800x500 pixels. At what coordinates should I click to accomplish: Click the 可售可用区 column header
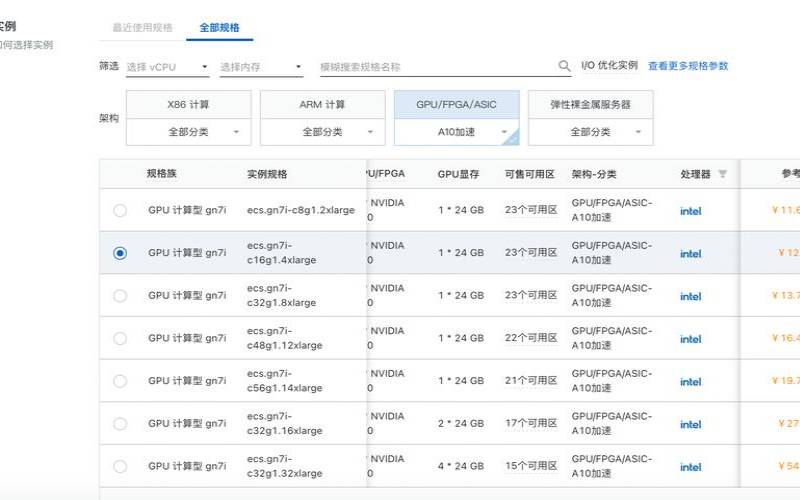[530, 174]
